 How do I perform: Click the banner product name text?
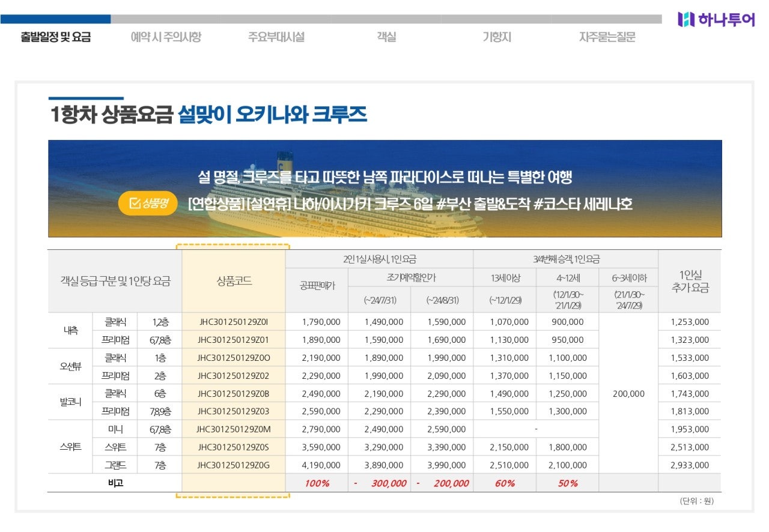coord(410,204)
